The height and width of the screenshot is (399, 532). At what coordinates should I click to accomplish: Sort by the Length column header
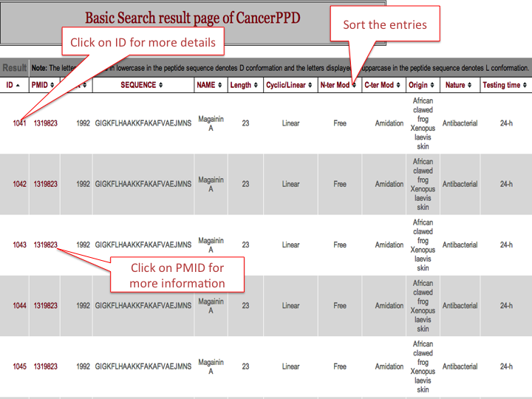point(245,85)
